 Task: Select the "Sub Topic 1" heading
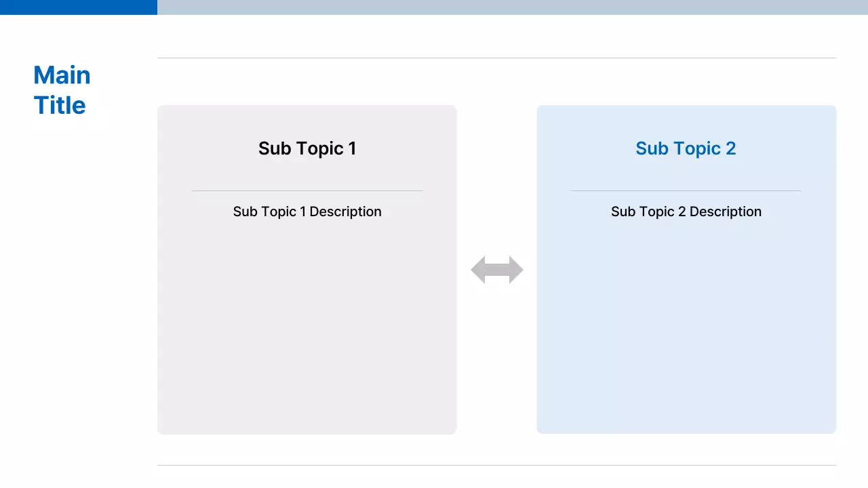tap(307, 148)
